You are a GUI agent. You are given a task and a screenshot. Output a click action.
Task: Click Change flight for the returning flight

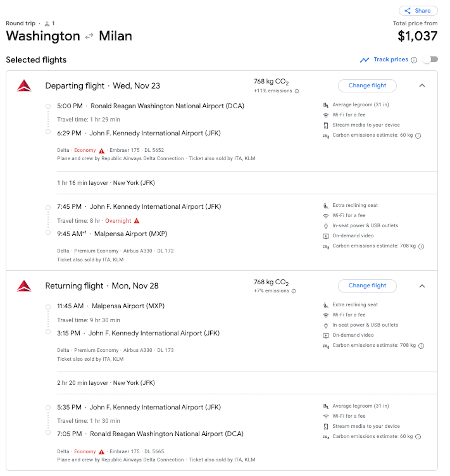click(x=367, y=286)
